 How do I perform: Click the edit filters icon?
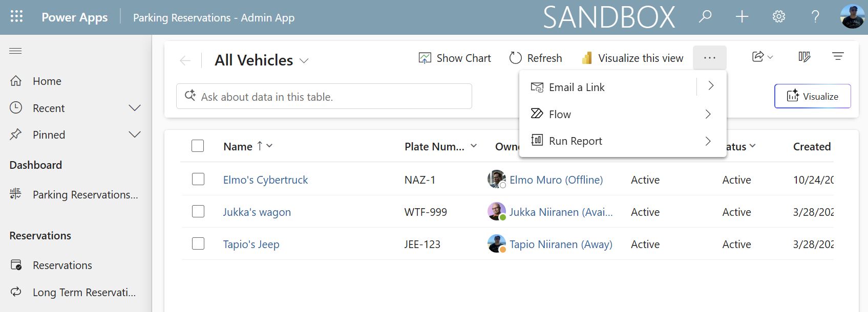pyautogui.click(x=838, y=56)
